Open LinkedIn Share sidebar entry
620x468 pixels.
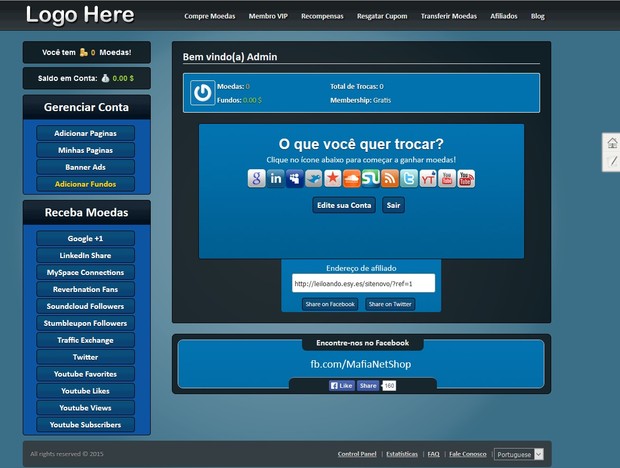(x=85, y=255)
